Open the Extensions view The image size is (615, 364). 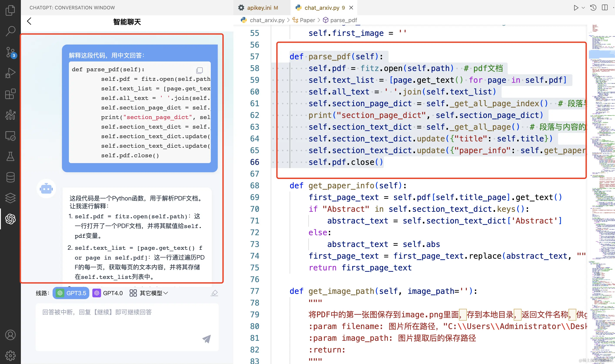pyautogui.click(x=10, y=94)
